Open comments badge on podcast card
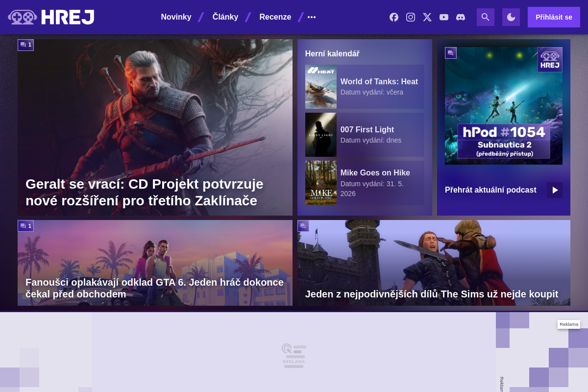The width and height of the screenshot is (588, 392). [x=451, y=53]
